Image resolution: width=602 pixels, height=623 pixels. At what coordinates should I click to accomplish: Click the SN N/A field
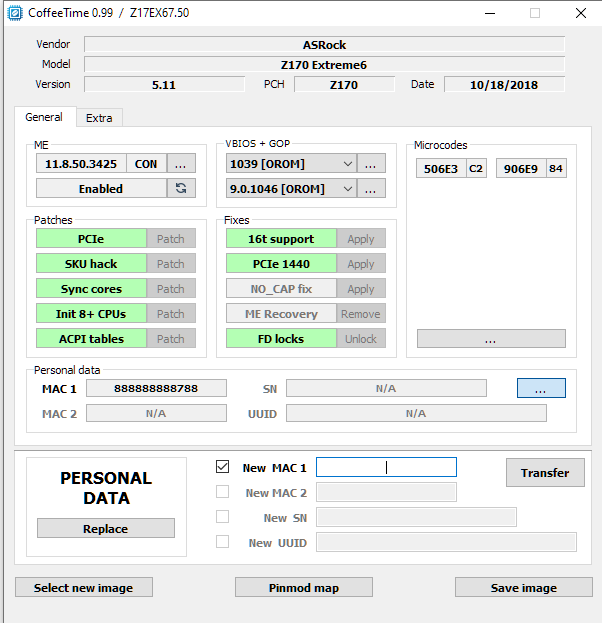(386, 388)
